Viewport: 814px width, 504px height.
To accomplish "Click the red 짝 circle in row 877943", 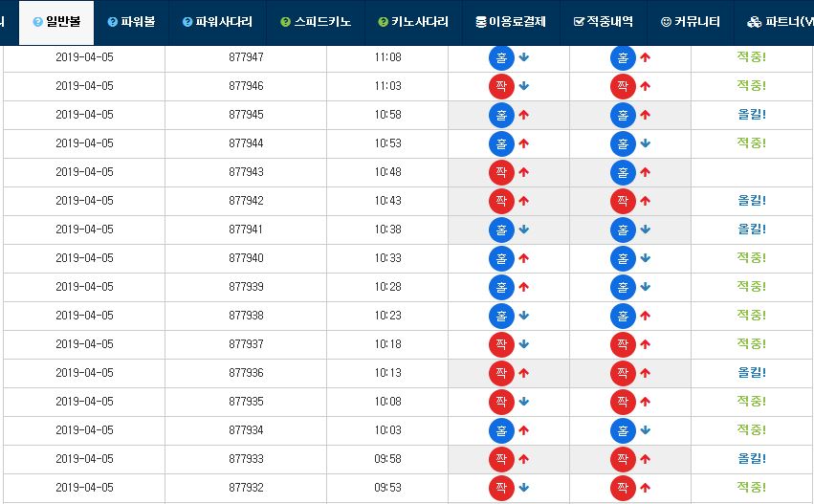I will pyautogui.click(x=501, y=172).
